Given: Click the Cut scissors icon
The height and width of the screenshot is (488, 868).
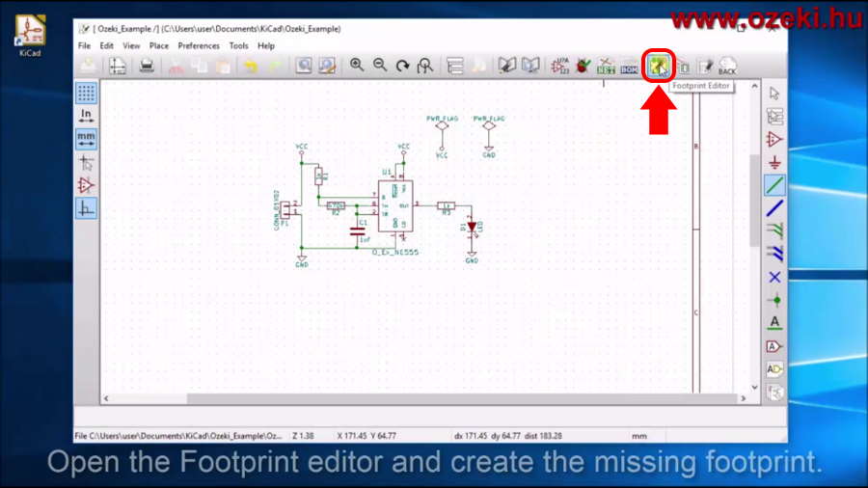Looking at the screenshot, I should point(176,66).
